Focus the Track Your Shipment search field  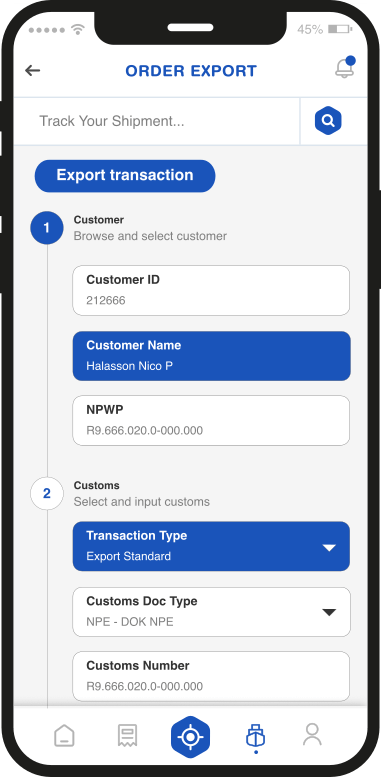click(157, 121)
